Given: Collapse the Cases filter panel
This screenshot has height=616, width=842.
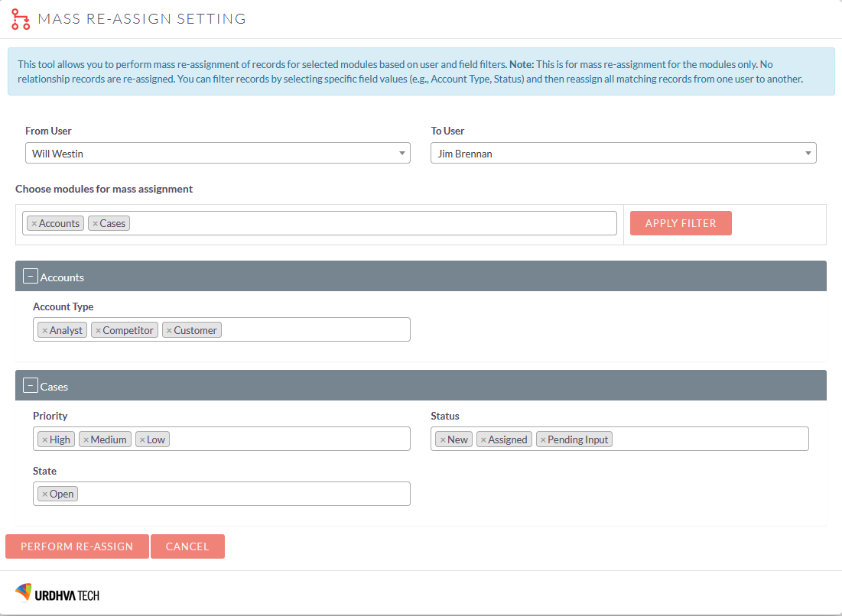Looking at the screenshot, I should pyautogui.click(x=30, y=384).
